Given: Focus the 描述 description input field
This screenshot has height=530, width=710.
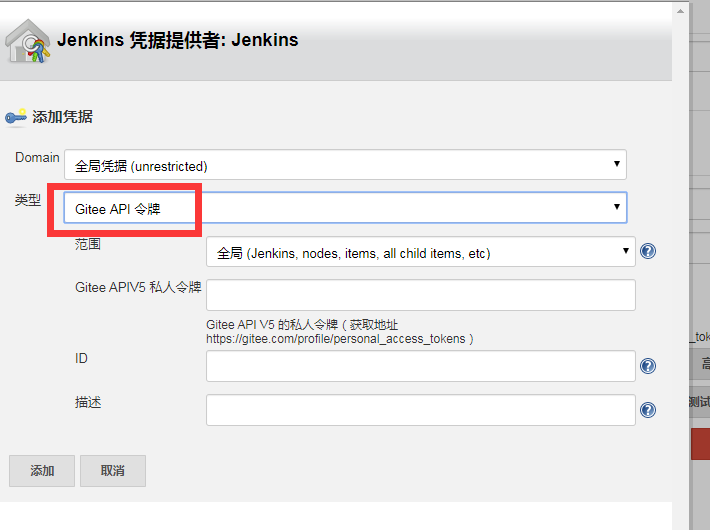Looking at the screenshot, I should pyautogui.click(x=421, y=410).
